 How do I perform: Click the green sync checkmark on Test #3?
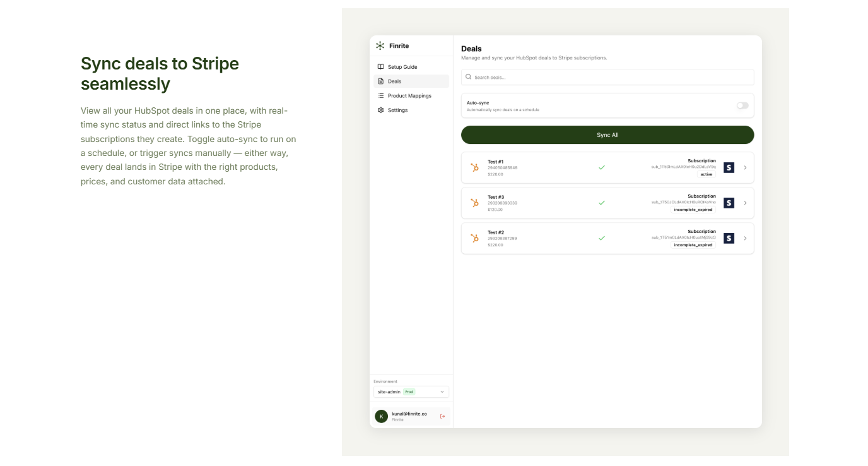[602, 203]
